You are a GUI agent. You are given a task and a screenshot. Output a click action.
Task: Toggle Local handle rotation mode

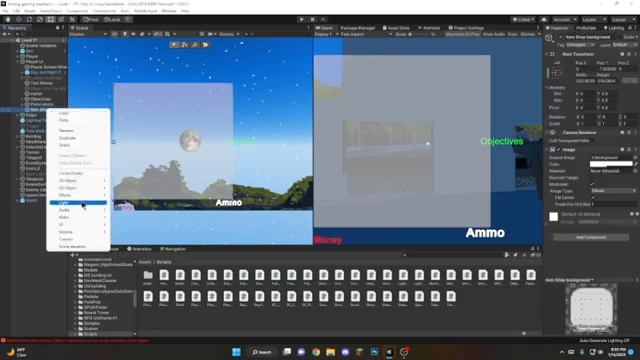click(113, 19)
